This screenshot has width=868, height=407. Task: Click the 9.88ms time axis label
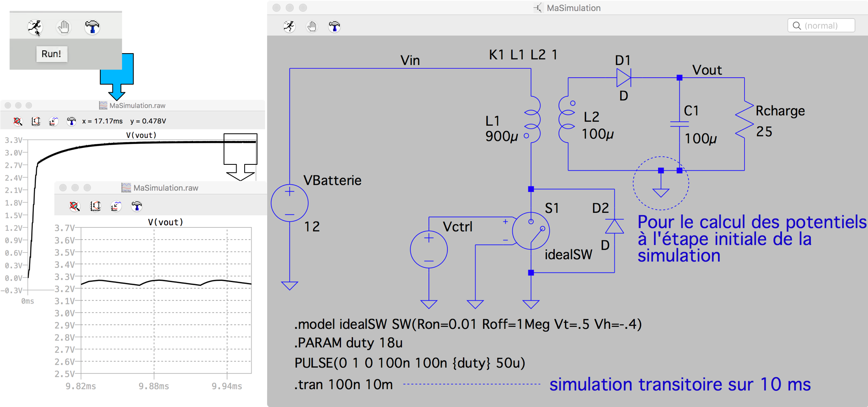click(154, 386)
